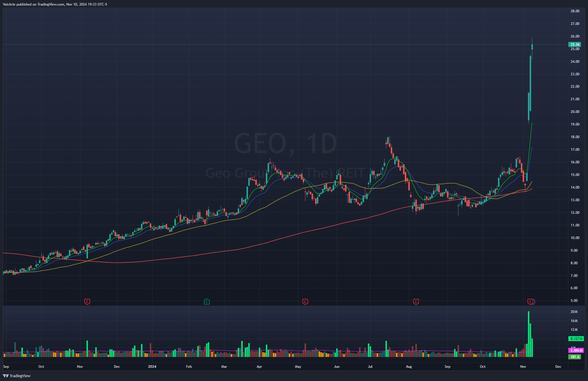588x381 pixels.
Task: Open the August 2024 red earnings marker
Action: tap(416, 302)
